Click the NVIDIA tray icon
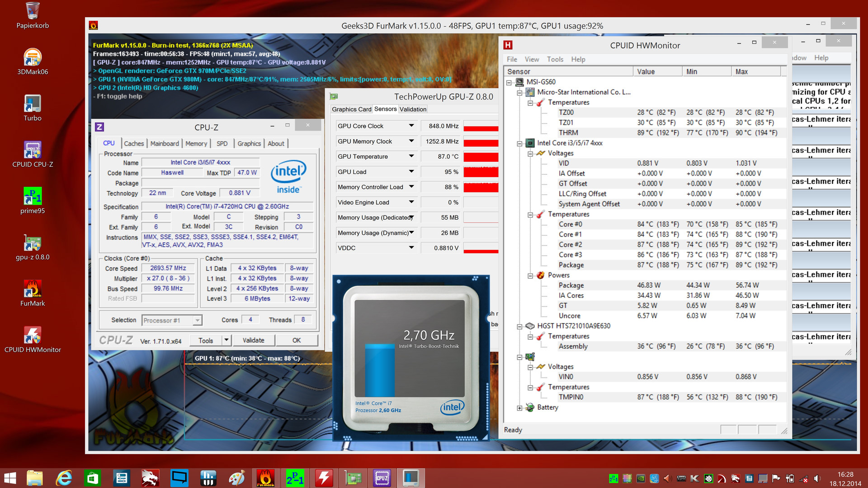 pos(641,479)
